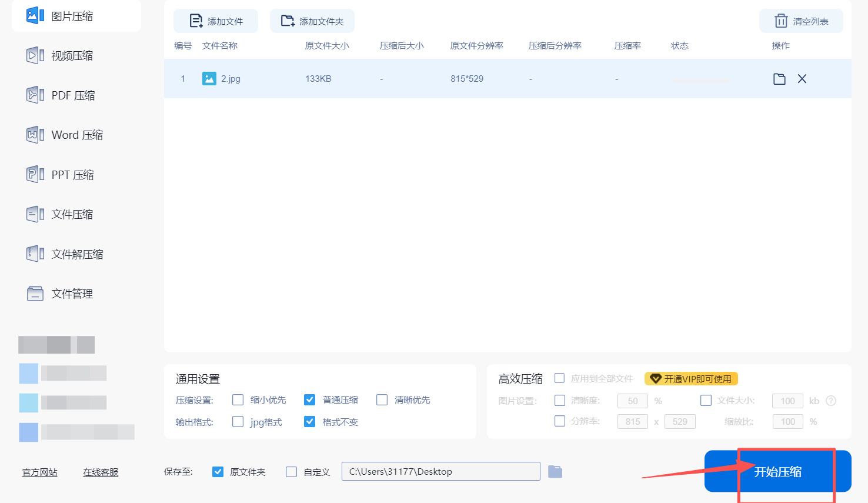
Task: Open Word 压缩 compression tool
Action: (x=76, y=135)
